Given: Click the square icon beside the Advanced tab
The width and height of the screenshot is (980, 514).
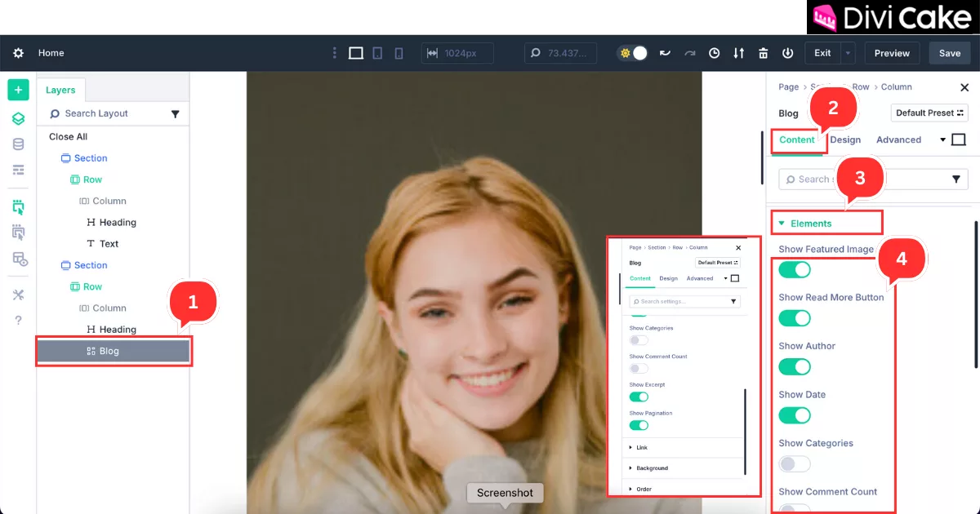Looking at the screenshot, I should tap(959, 140).
